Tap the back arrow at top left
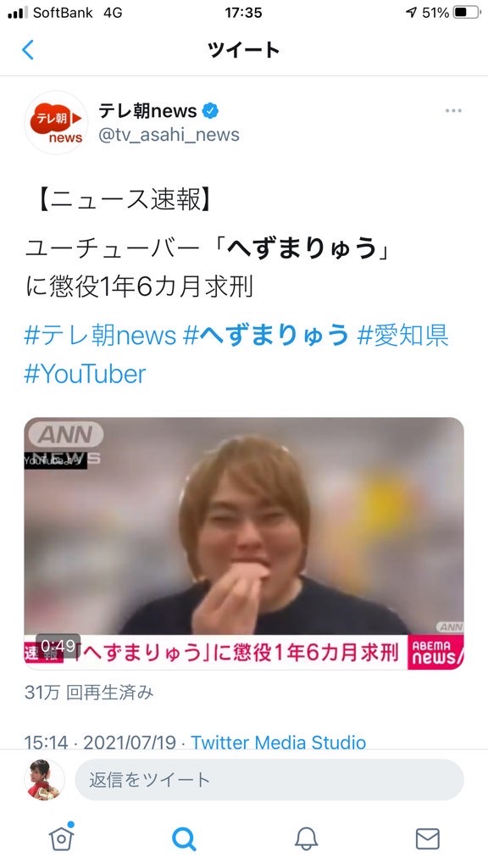 click(28, 50)
